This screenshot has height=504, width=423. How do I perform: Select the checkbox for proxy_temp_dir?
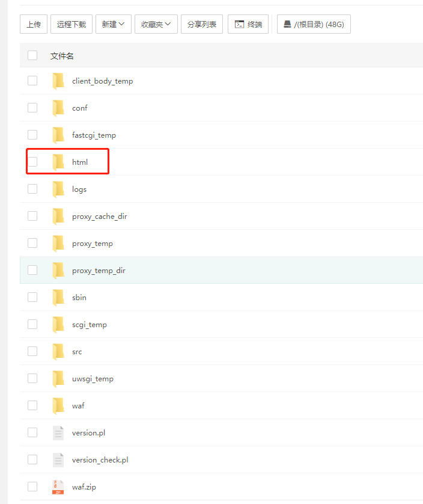32,270
